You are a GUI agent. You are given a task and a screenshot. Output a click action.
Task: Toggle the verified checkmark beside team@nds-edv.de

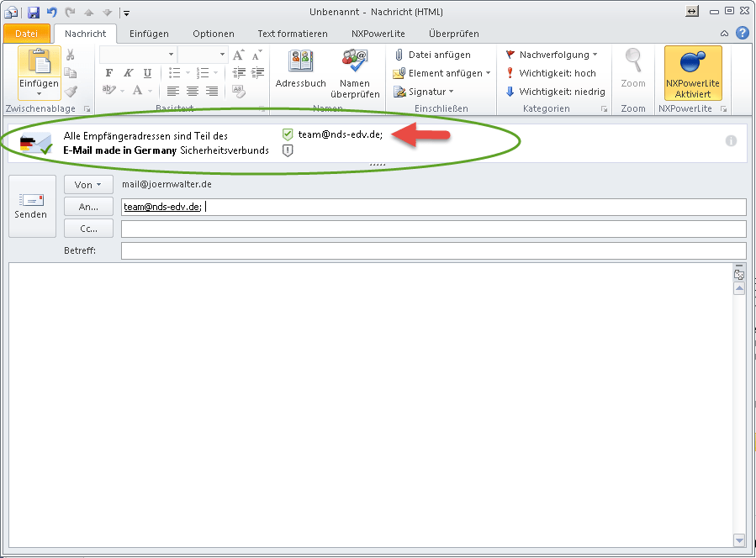point(288,134)
